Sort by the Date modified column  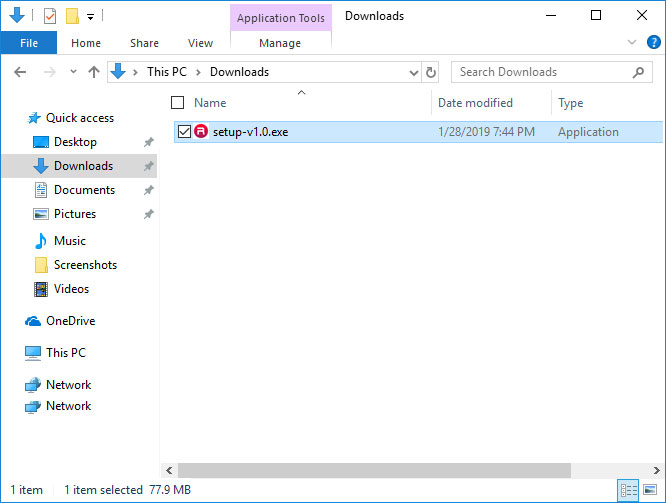point(475,103)
